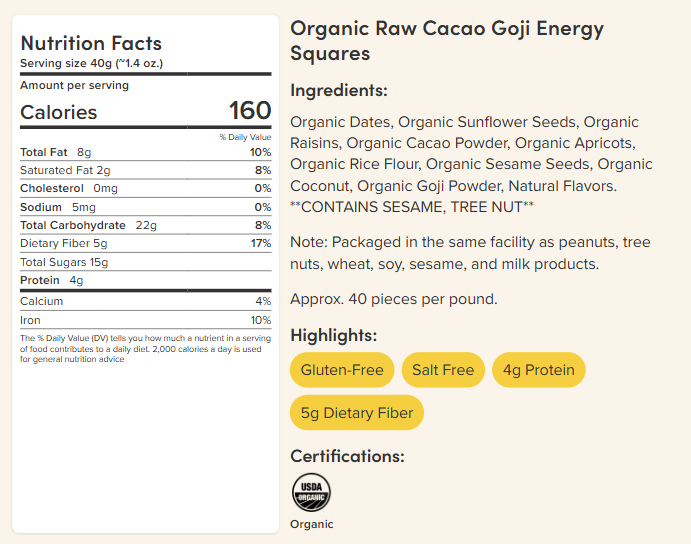Screen dimensions: 691x544
Task: Click the product title Organic Raw Cacao Goji
Action: [x=447, y=41]
